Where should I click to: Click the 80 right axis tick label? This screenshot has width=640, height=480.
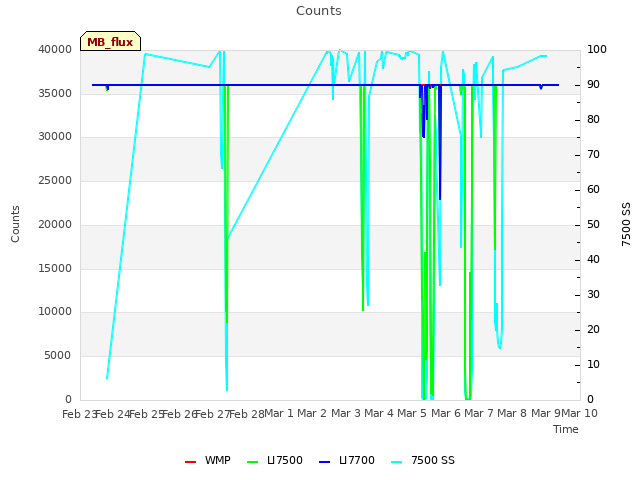(x=593, y=120)
